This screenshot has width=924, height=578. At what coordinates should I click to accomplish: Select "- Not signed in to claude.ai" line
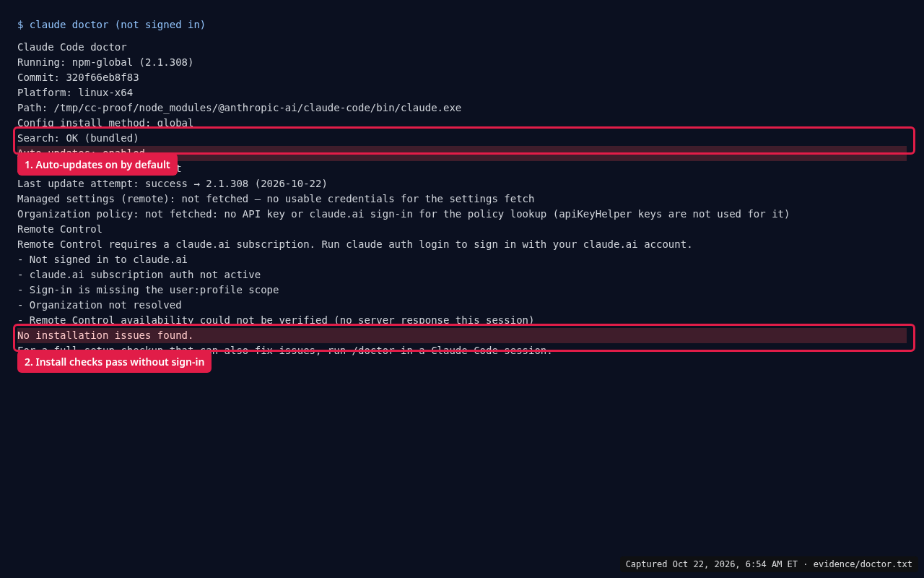pyautogui.click(x=103, y=259)
